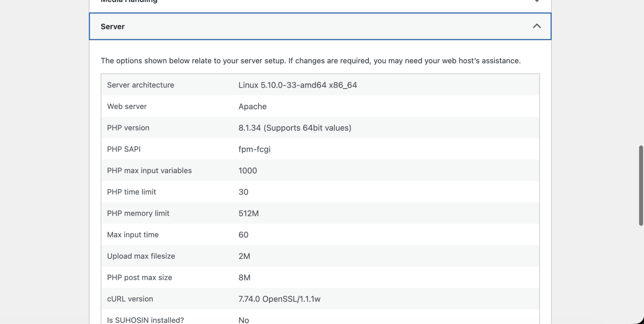Click the PHP max input variables label
This screenshot has width=644, height=324.
click(149, 171)
